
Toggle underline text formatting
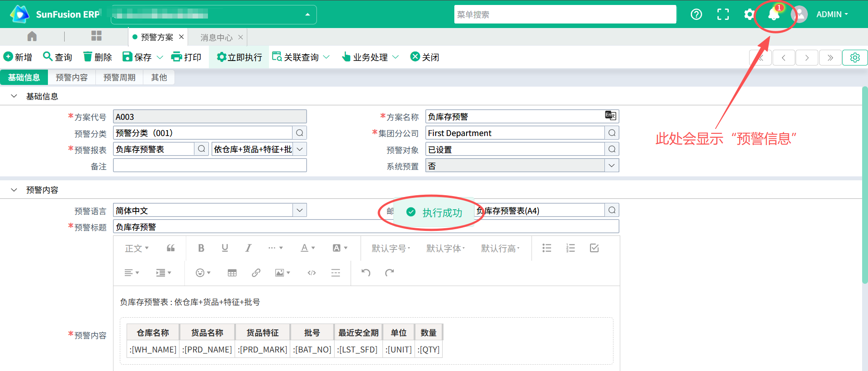pos(225,248)
